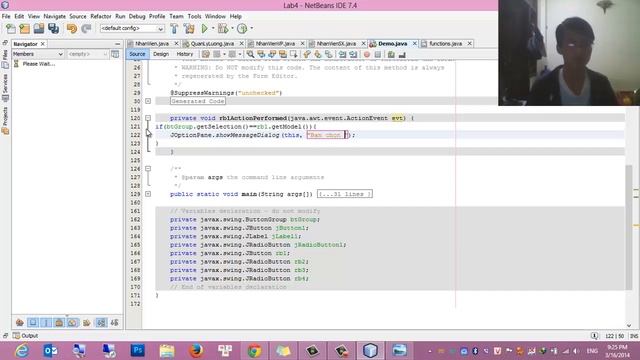This screenshot has height=360, width=640.
Task: Open the File menu
Action: tap(6, 16)
